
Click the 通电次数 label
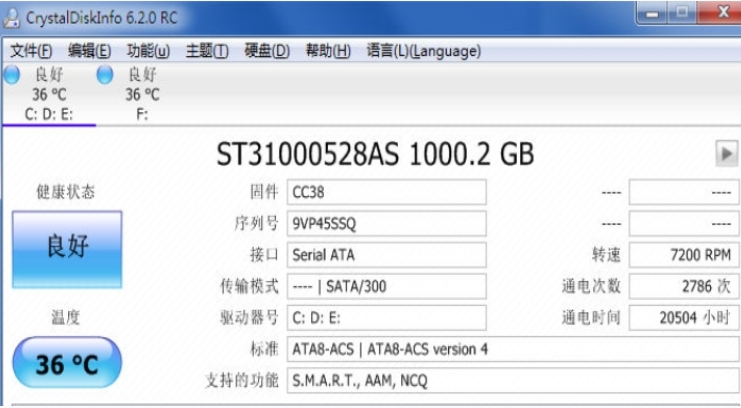click(x=591, y=286)
